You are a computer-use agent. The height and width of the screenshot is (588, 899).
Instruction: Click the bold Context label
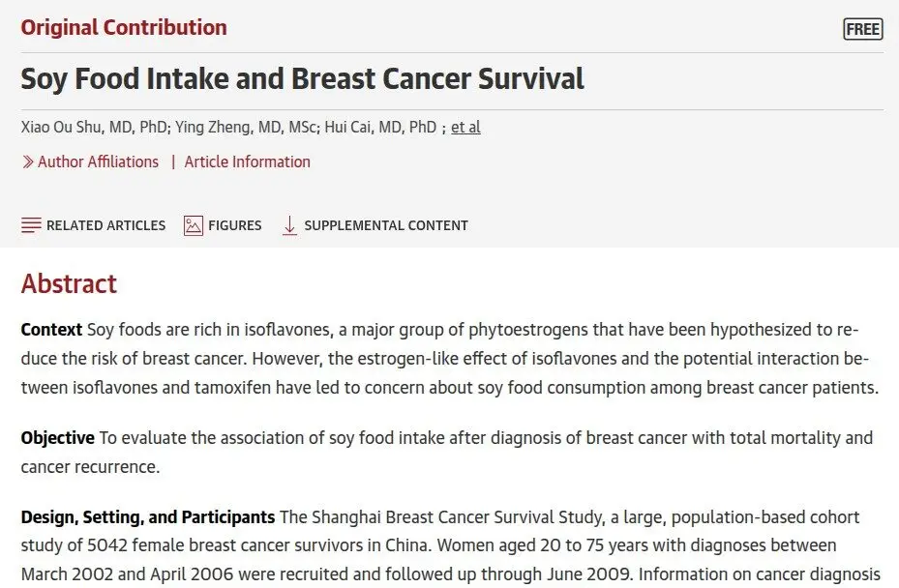pyautogui.click(x=51, y=330)
